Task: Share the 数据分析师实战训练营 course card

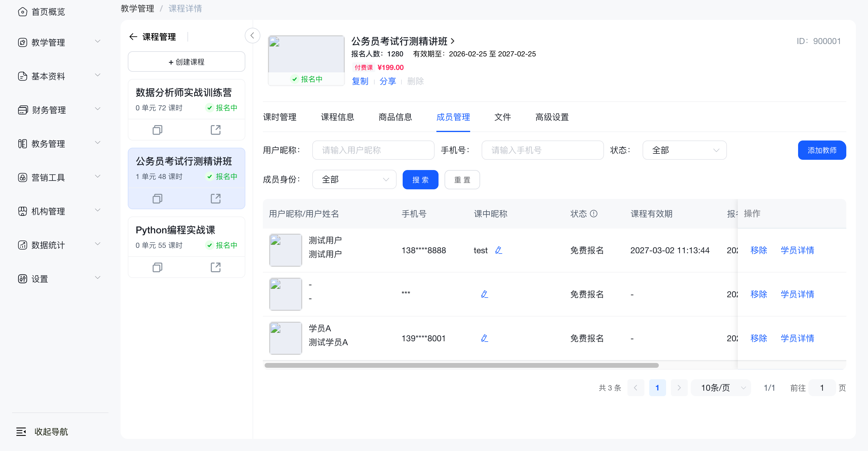Action: (216, 130)
